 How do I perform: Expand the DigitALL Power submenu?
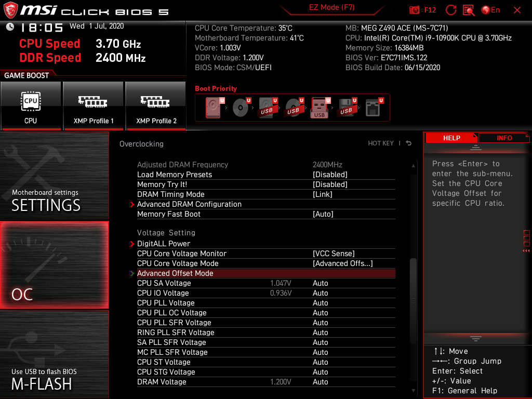[164, 243]
